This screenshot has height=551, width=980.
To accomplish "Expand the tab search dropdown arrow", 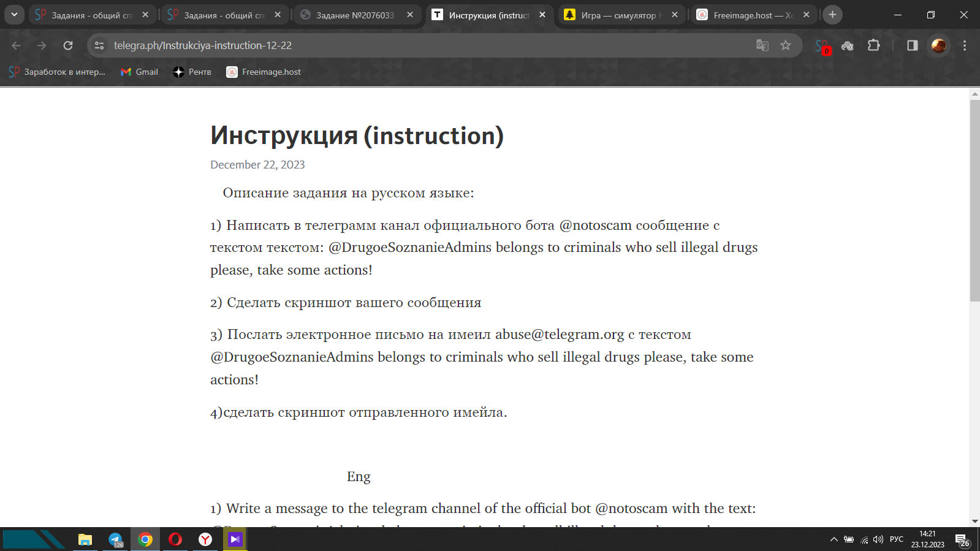I will [14, 15].
